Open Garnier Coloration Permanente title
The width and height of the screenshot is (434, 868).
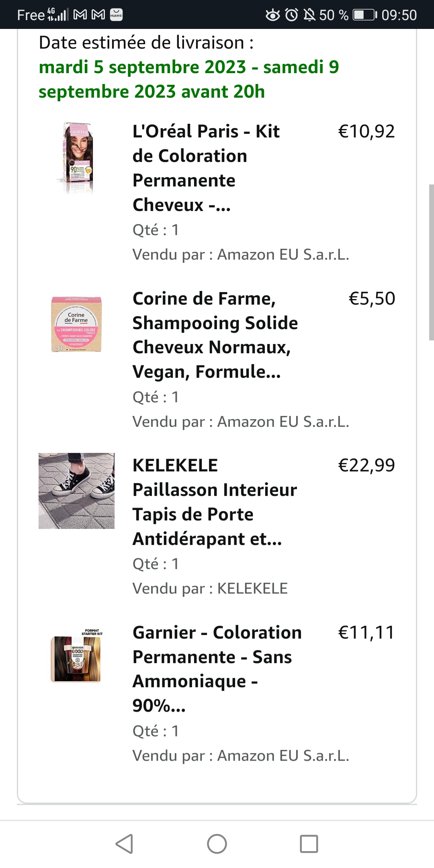[217, 669]
